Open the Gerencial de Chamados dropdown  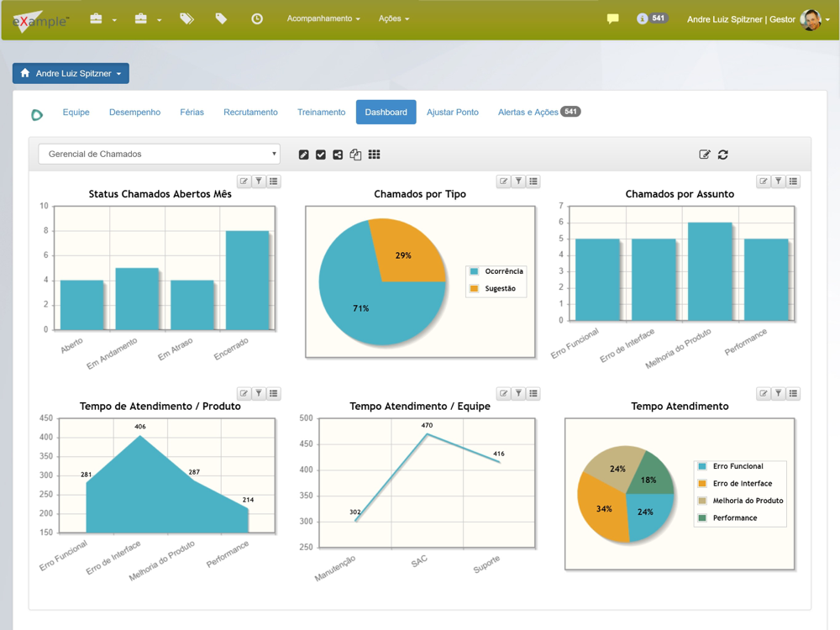pyautogui.click(x=160, y=154)
